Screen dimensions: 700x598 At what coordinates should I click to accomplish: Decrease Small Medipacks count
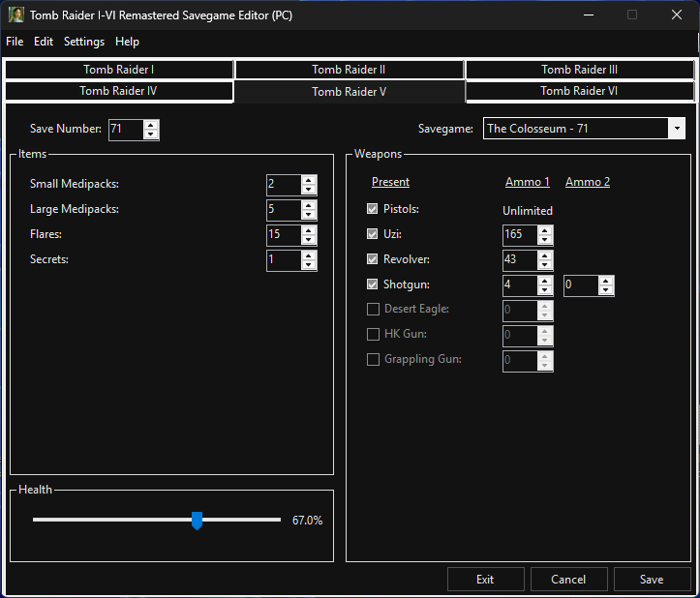click(309, 190)
